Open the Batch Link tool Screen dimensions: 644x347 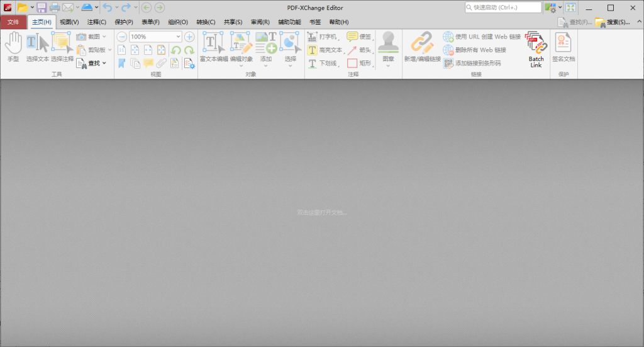pos(536,44)
